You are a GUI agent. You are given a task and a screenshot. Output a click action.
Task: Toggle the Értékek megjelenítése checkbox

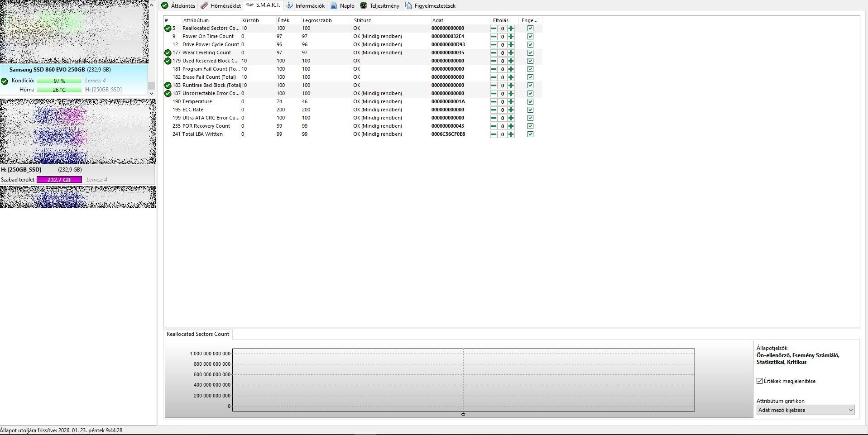[x=759, y=381]
